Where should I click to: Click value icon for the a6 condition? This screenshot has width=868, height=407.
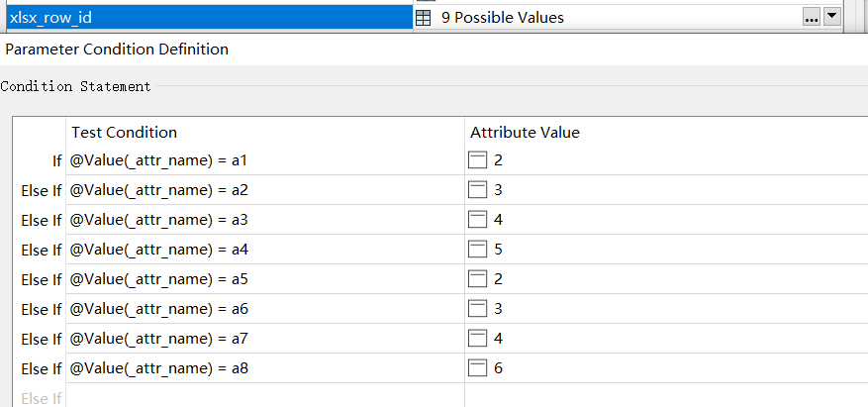tap(478, 308)
